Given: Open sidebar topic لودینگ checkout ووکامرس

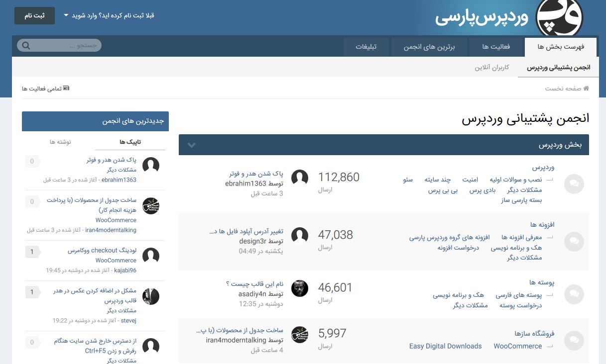Looking at the screenshot, I should (102, 251).
